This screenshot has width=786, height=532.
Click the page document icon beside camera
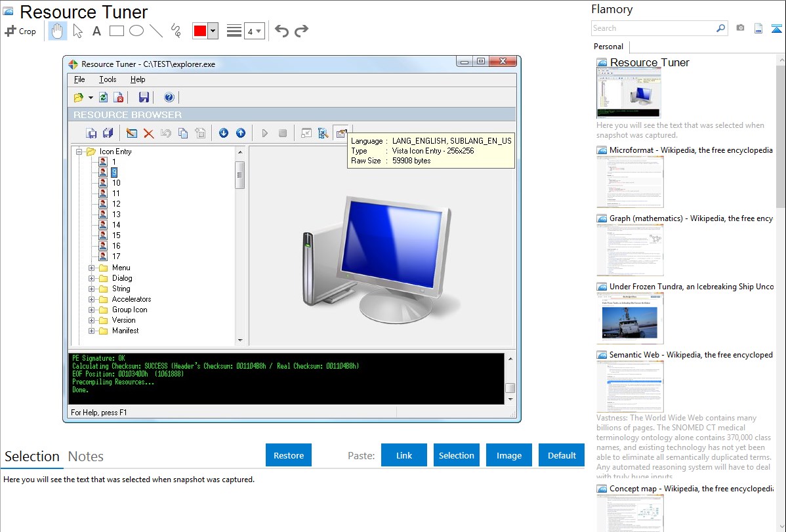click(758, 28)
